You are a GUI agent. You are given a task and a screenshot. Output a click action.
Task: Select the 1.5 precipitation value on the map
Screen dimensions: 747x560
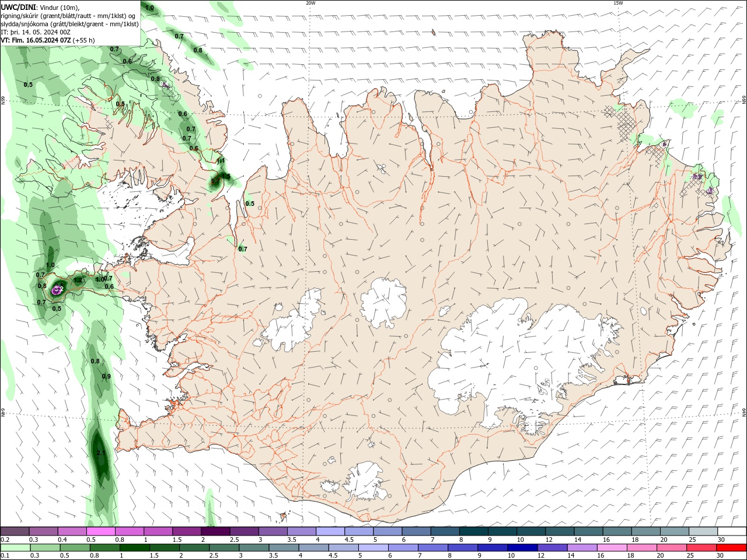pos(226,176)
